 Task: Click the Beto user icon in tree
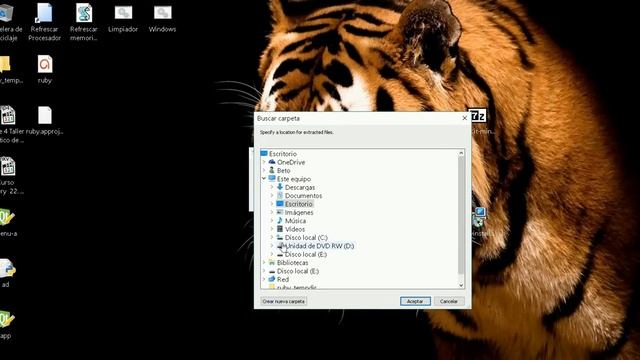[x=272, y=170]
